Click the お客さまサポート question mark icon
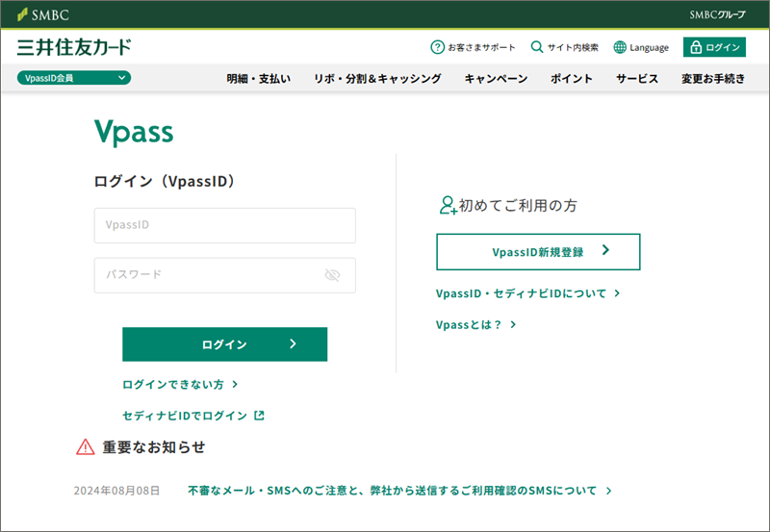The width and height of the screenshot is (770, 532). (x=437, y=47)
